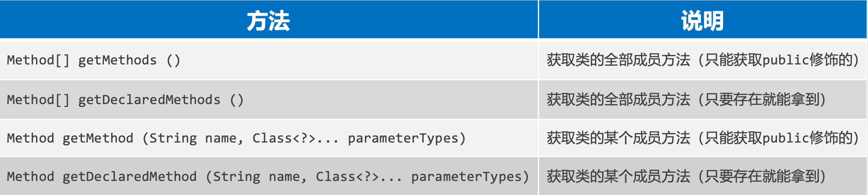Click String name parameter of getDeclaredMethod
This screenshot has width=868, height=195.
[256, 177]
